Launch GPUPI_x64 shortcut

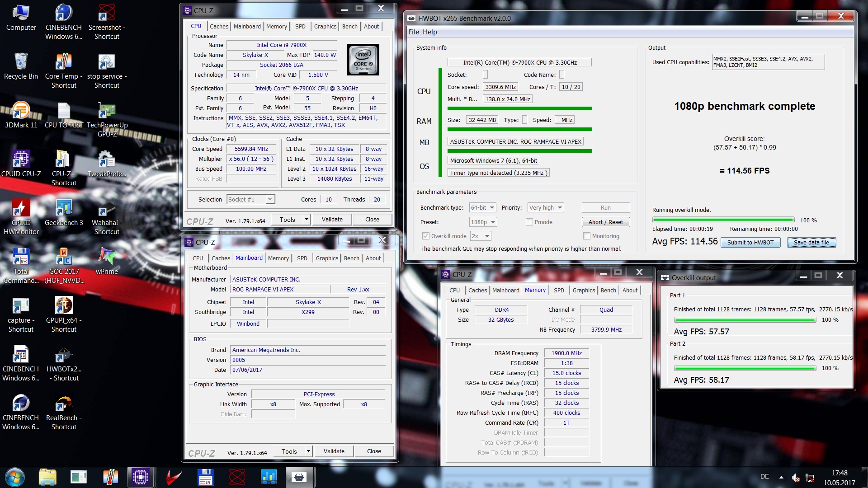64,315
